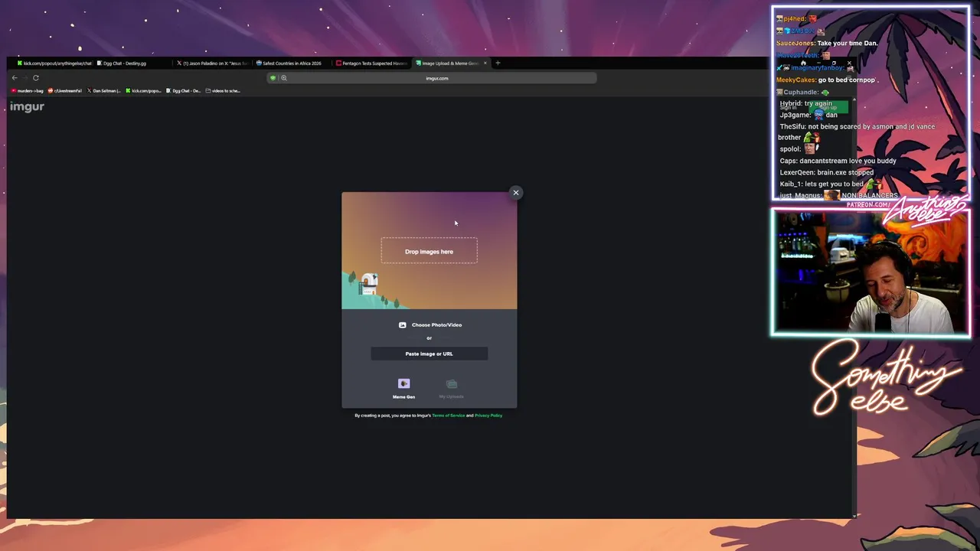
Task: Switch to the kick.com popout chat tab
Action: click(54, 64)
